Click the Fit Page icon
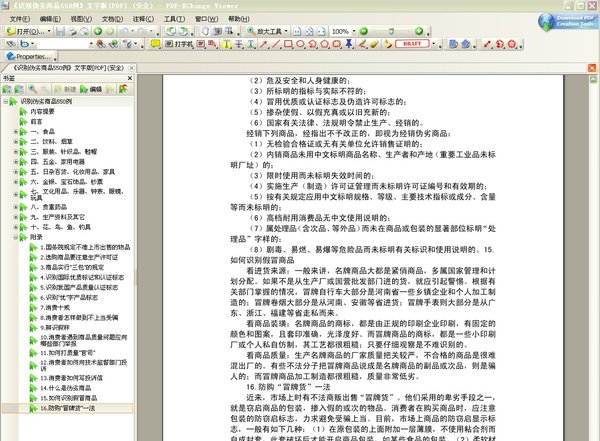The width and height of the screenshot is (600, 441). 309,31
